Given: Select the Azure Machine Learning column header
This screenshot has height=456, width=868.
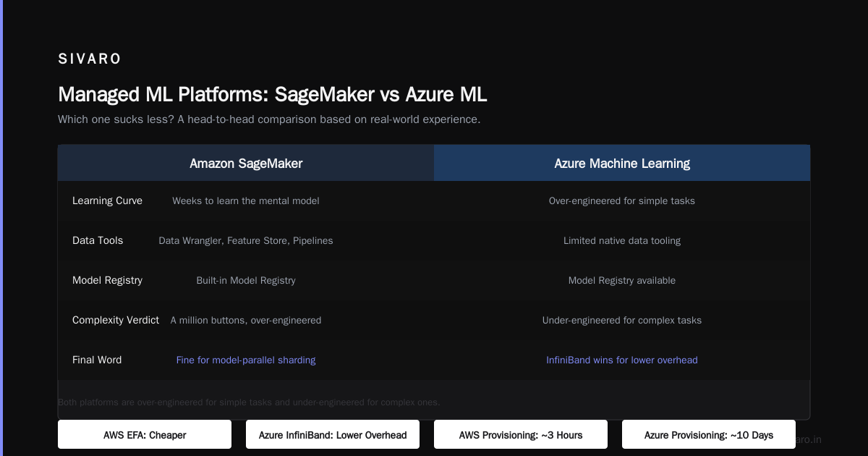Looking at the screenshot, I should tap(622, 164).
